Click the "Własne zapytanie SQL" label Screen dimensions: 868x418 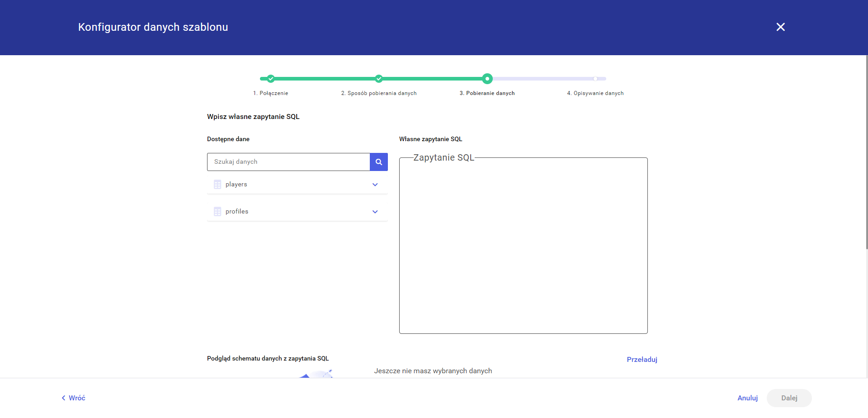point(431,139)
